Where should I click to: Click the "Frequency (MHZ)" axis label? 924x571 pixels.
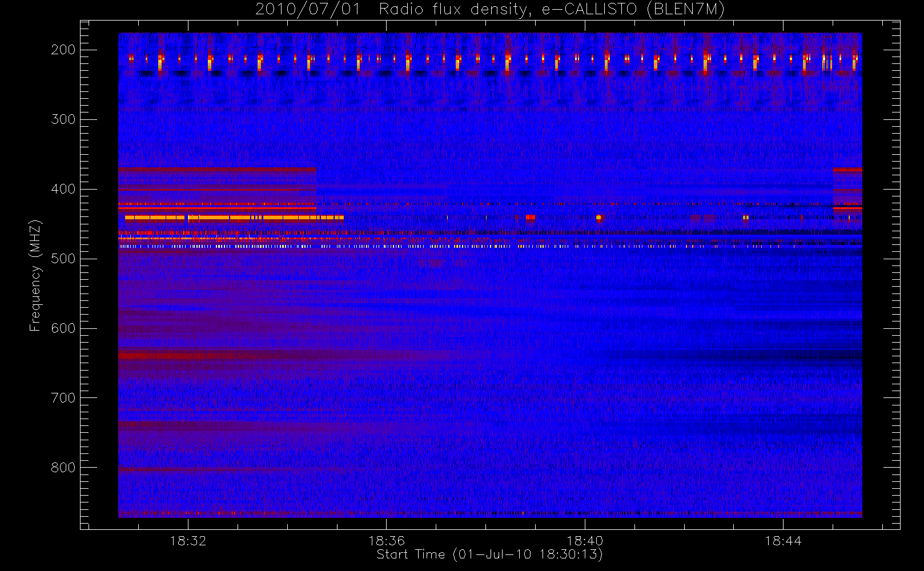click(35, 275)
